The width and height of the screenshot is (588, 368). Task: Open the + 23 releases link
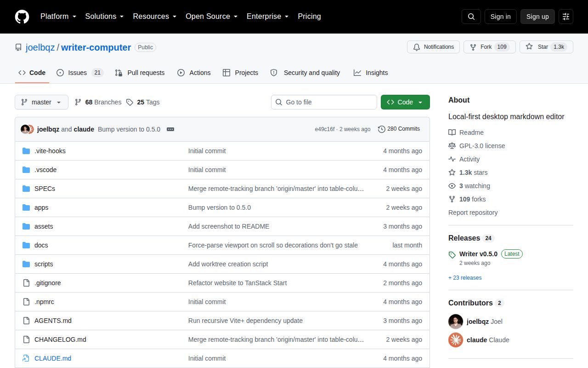[x=465, y=278]
